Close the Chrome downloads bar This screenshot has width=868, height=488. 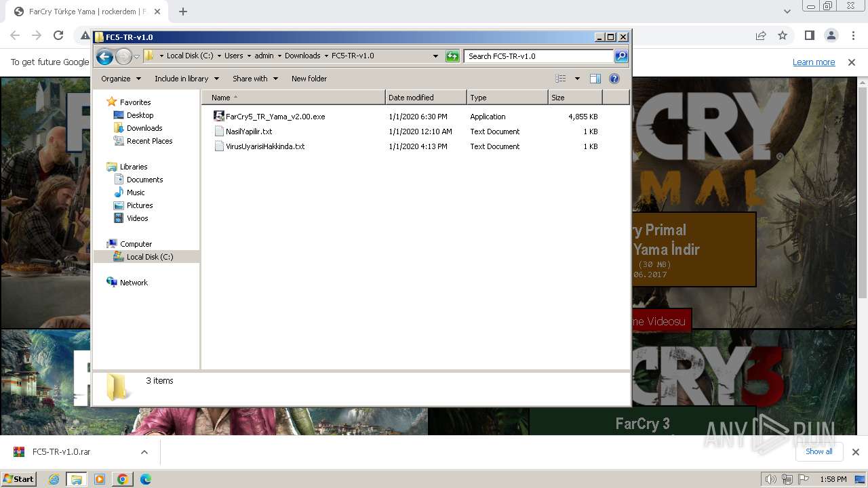coord(855,452)
